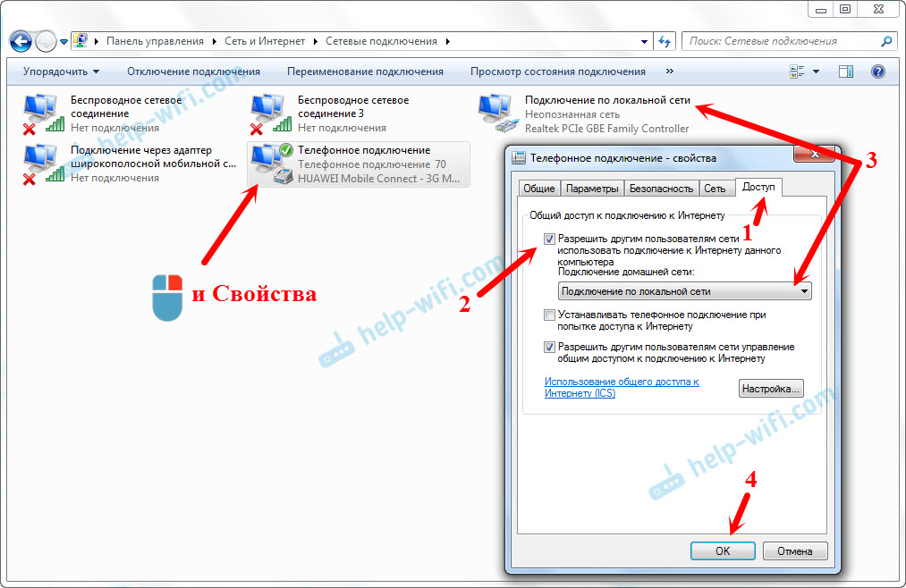Open the "Упорядочить" menu
The width and height of the screenshot is (906, 588).
(x=61, y=71)
